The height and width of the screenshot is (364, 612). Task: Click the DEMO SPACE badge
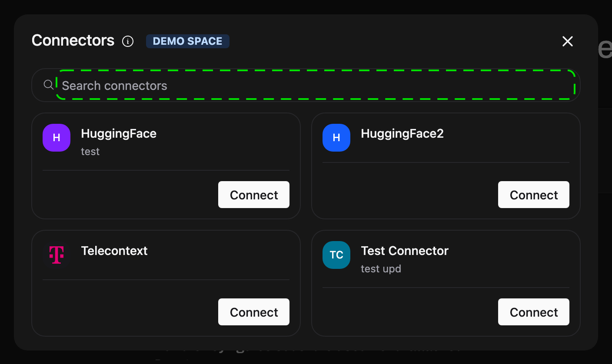click(x=188, y=41)
